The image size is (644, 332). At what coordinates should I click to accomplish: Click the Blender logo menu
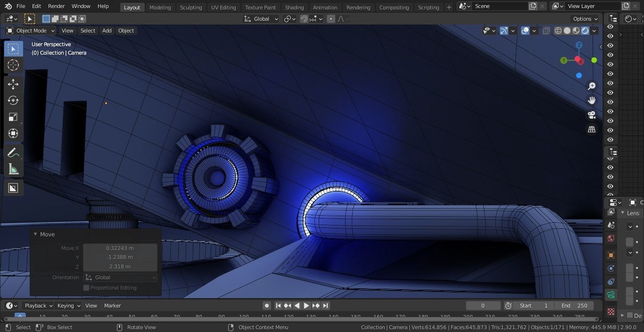pos(8,6)
